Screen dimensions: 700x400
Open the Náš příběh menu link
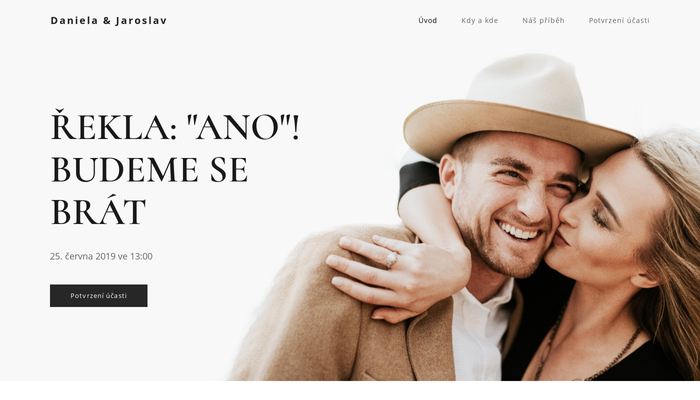tap(543, 21)
